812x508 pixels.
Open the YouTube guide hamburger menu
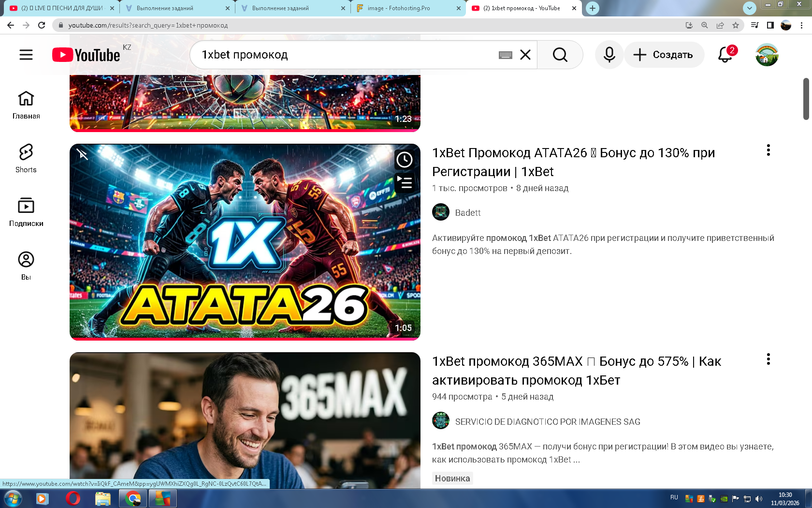tap(26, 55)
